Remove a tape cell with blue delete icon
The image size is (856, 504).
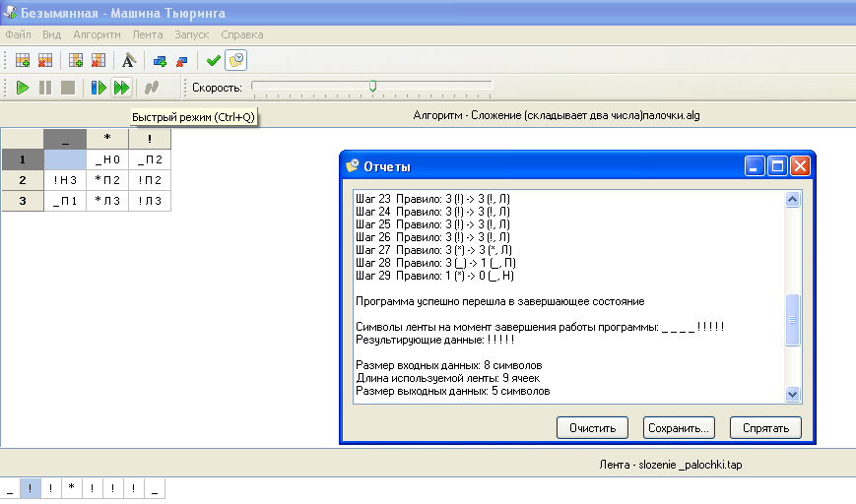coord(182,61)
